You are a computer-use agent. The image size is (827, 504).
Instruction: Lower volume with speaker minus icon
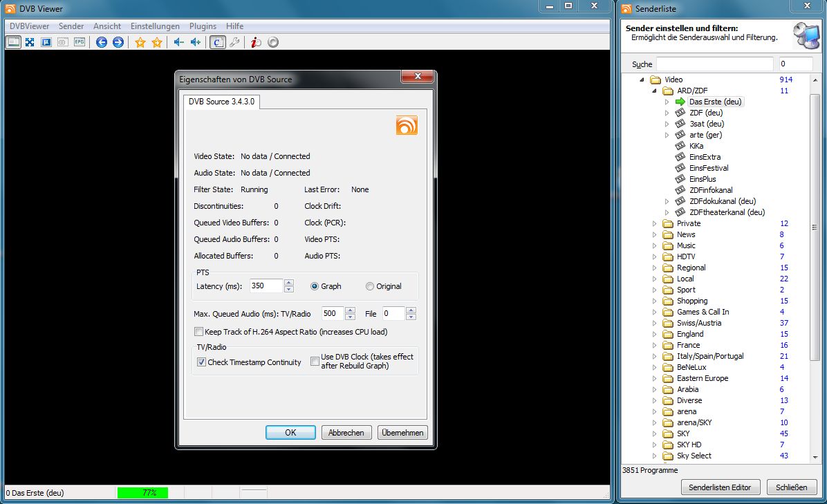click(x=179, y=42)
